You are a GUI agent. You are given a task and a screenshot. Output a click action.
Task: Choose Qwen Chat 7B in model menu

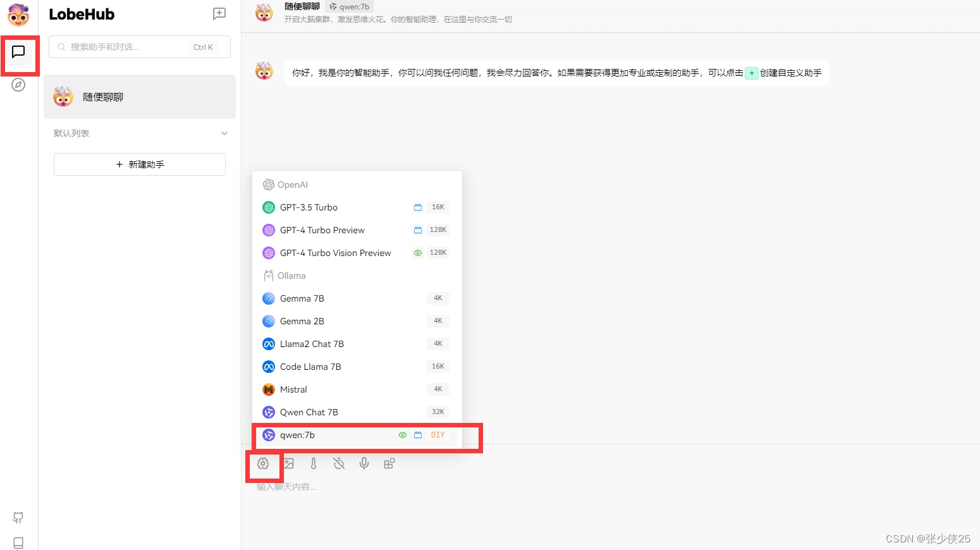(309, 412)
